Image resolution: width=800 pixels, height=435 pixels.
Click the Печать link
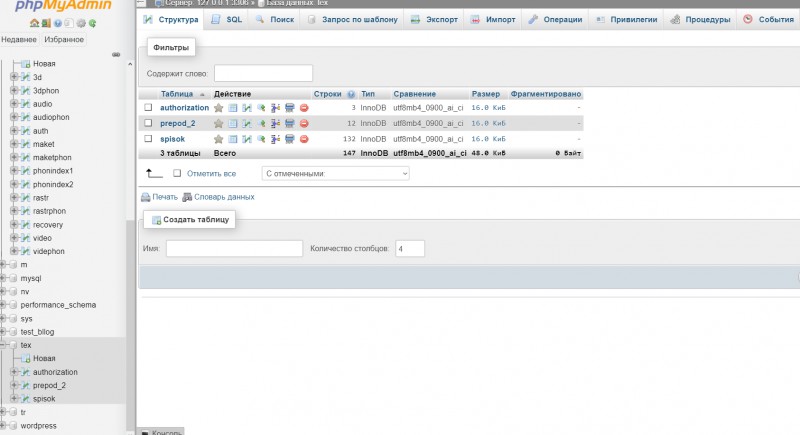159,197
